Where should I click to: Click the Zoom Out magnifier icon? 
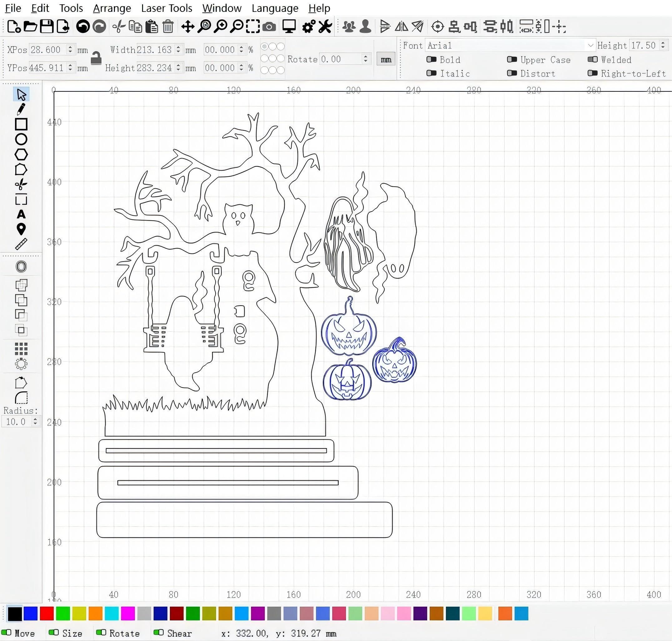coord(236,26)
